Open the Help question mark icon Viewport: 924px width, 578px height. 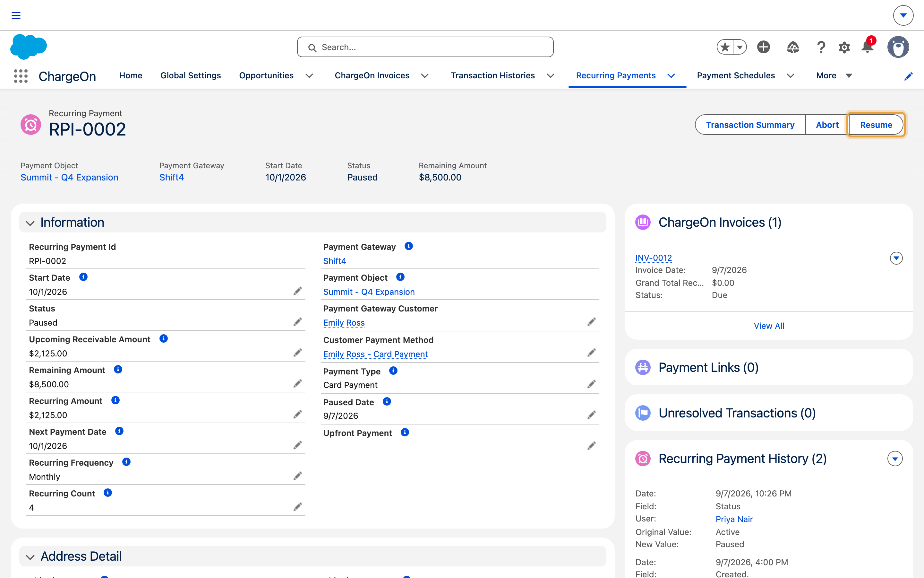(x=821, y=47)
